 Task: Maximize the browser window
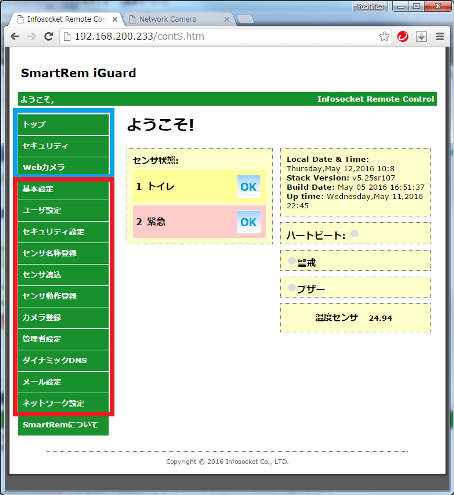coord(417,6)
